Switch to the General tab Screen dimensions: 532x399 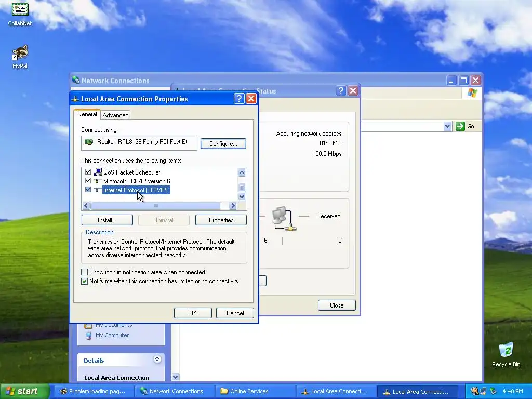[x=87, y=114]
